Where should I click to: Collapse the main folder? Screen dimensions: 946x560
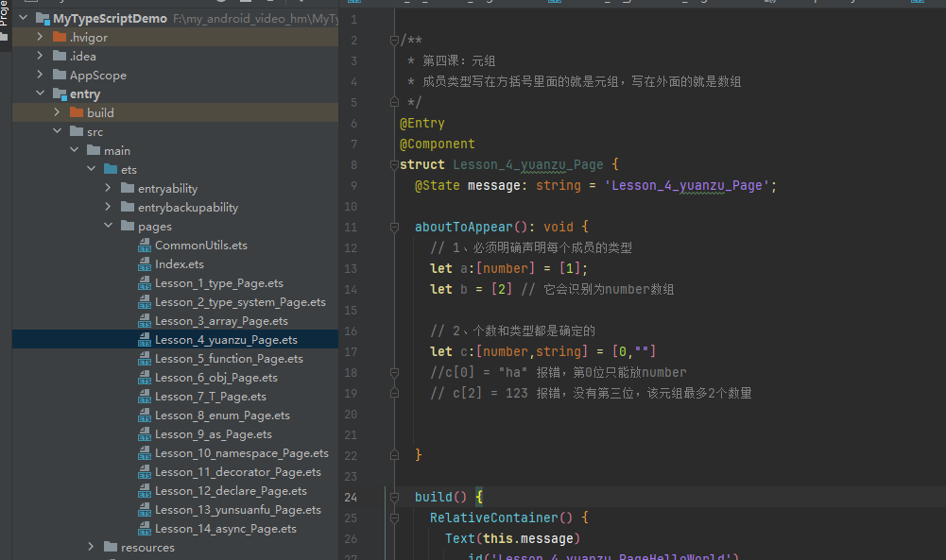[75, 150]
